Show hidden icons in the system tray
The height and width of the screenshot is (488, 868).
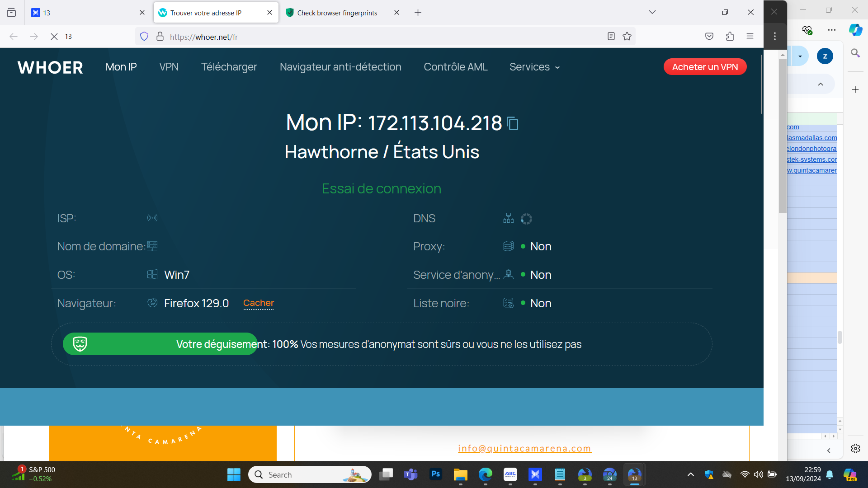click(x=691, y=474)
